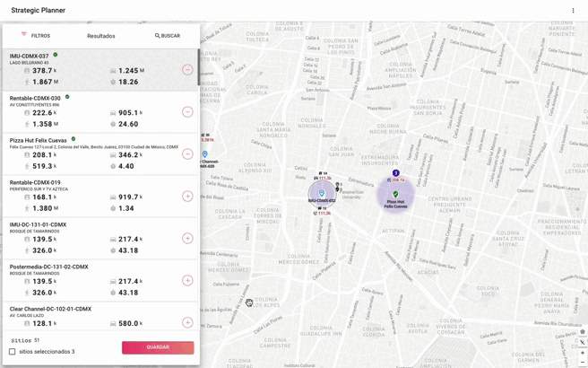
Task: Select the Pizza Hut Felix Cuevas map marker
Action: coord(395,194)
